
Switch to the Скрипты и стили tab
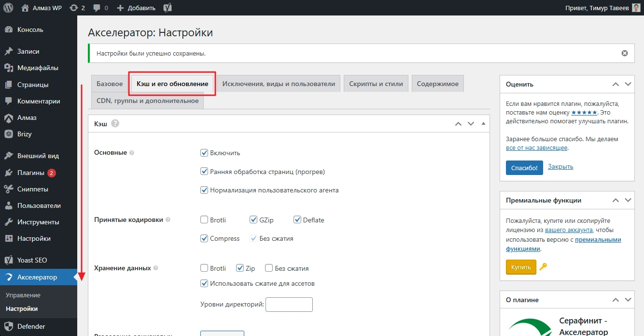tap(376, 84)
